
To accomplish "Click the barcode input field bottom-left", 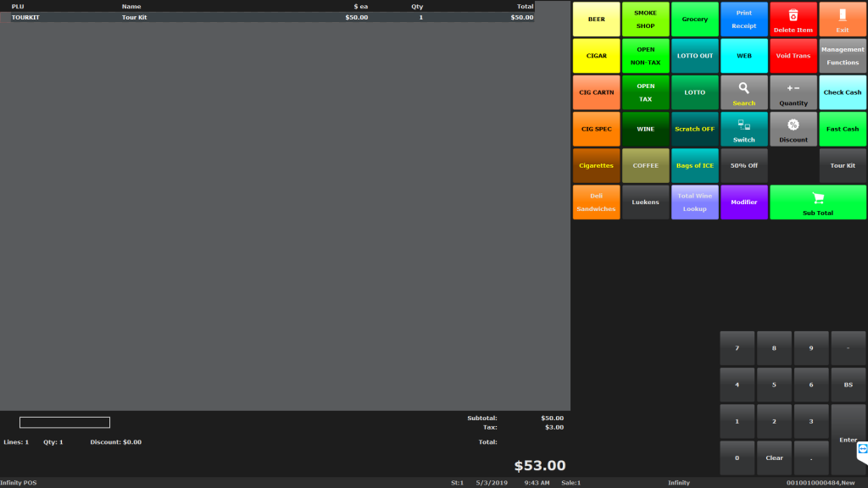I will (64, 422).
